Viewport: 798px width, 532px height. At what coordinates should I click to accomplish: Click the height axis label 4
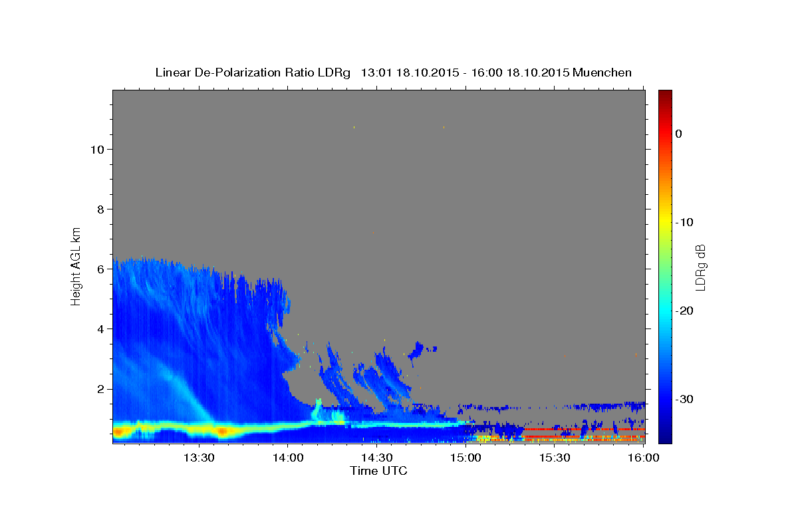pyautogui.click(x=100, y=329)
